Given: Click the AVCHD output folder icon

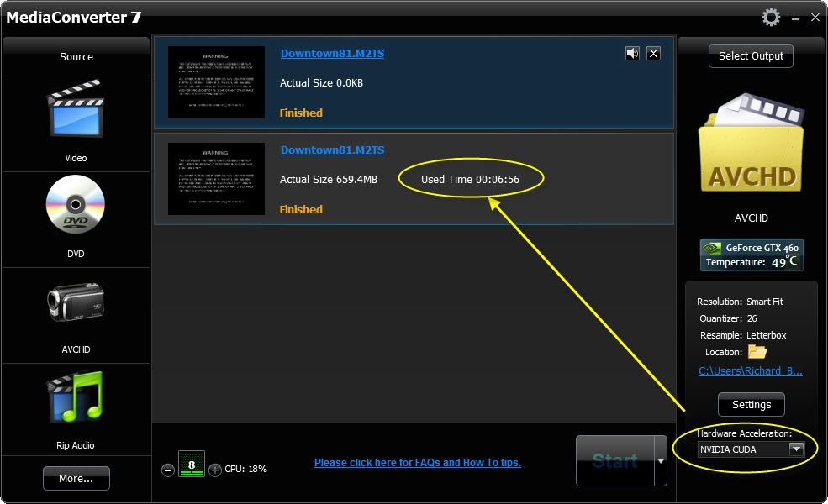Looking at the screenshot, I should (751, 143).
